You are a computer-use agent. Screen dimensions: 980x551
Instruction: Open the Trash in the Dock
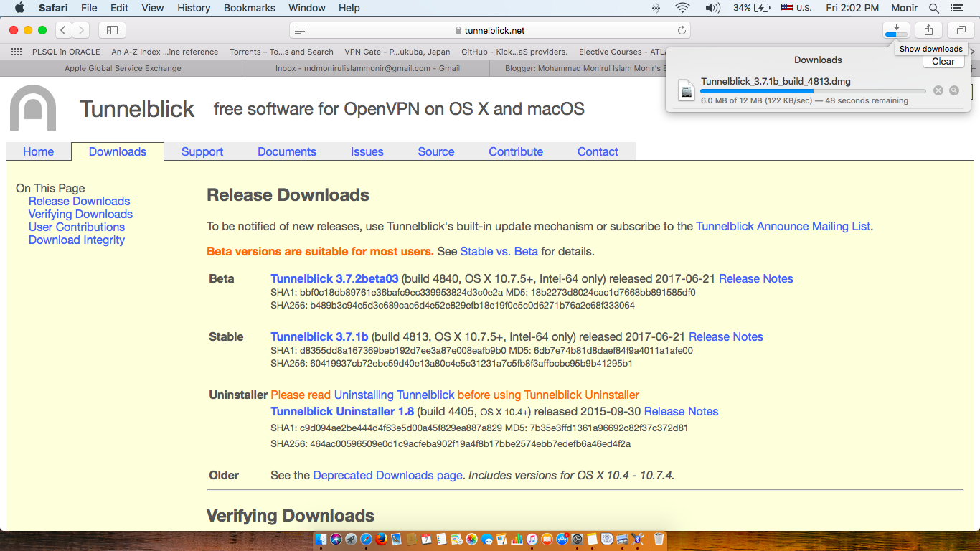[659, 539]
